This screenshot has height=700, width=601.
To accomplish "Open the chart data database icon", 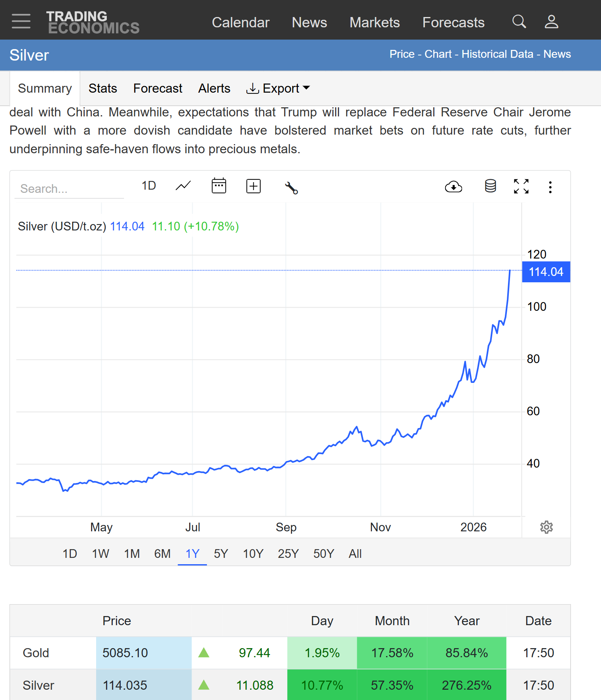I will (x=491, y=186).
